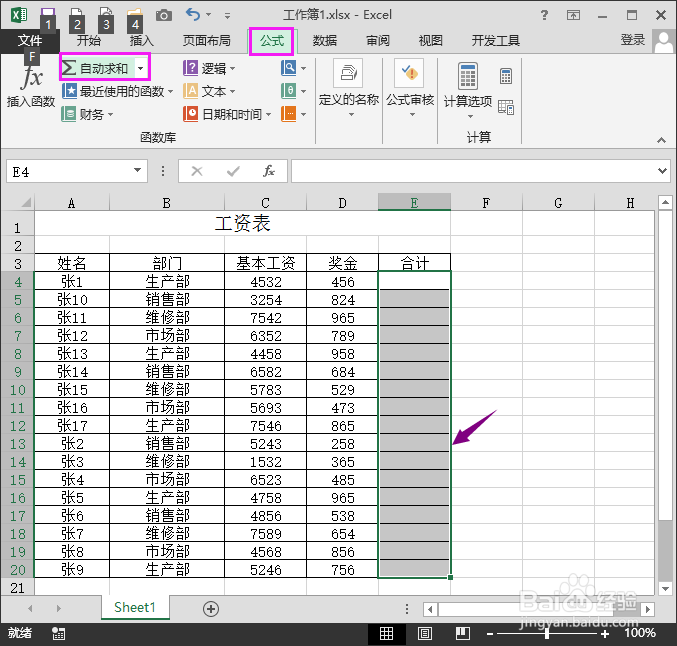Click the Sign in (登录) link
This screenshot has height=646, width=677.
[633, 40]
